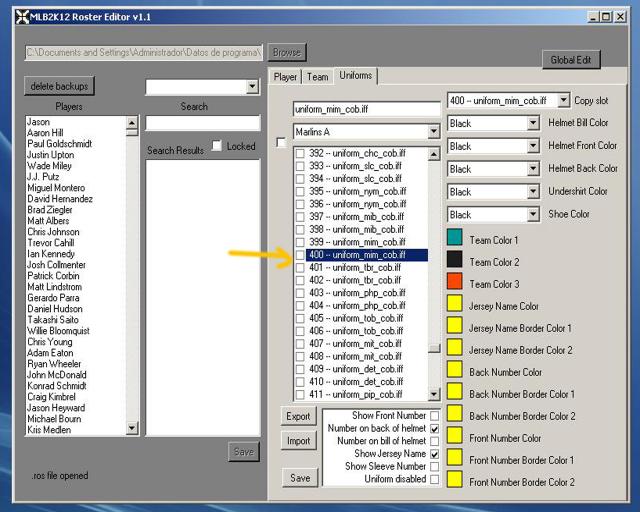
Task: Open the Shoe Color dropdown
Action: coord(533,214)
